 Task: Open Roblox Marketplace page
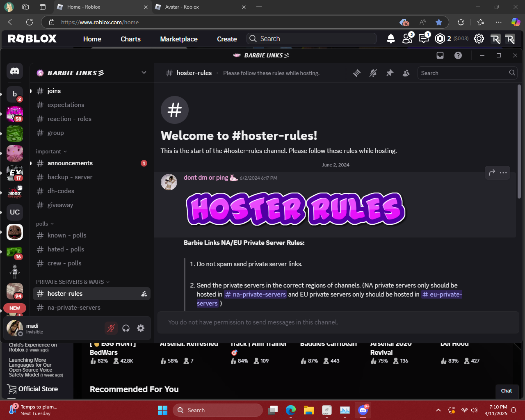(x=179, y=39)
